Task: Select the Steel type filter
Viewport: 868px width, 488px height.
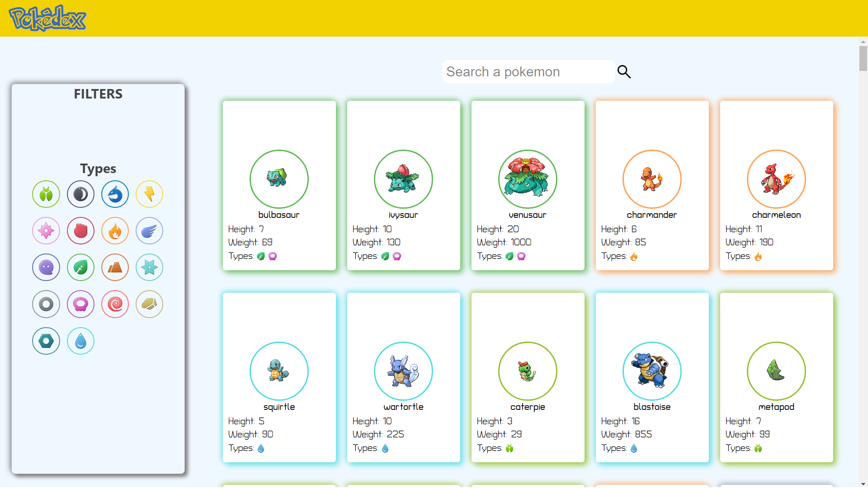Action: coord(46,341)
